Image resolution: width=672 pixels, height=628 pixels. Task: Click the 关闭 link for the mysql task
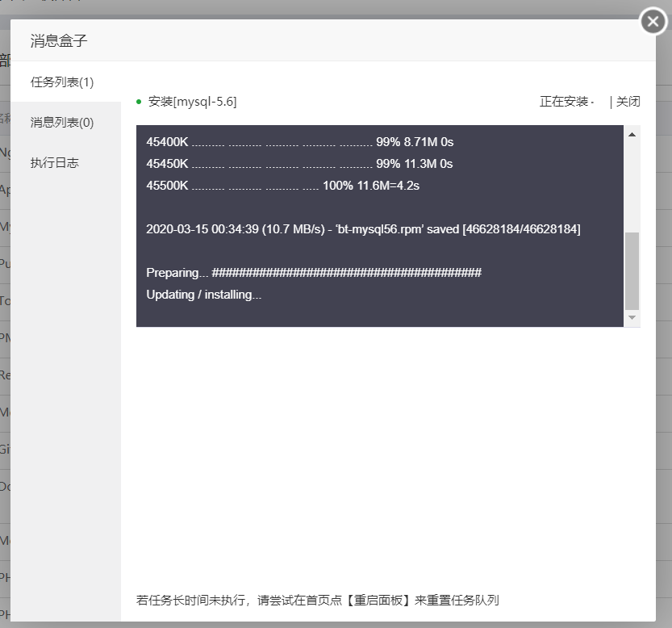pyautogui.click(x=628, y=102)
